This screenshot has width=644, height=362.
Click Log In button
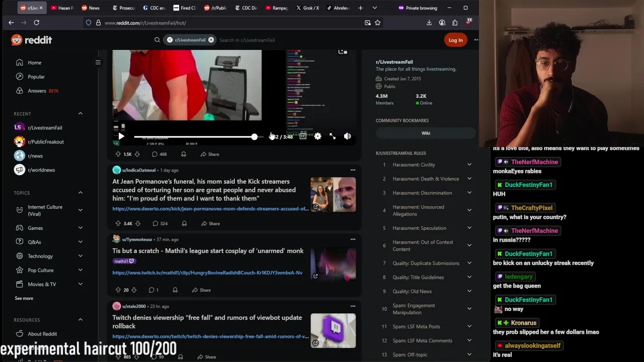click(x=455, y=40)
